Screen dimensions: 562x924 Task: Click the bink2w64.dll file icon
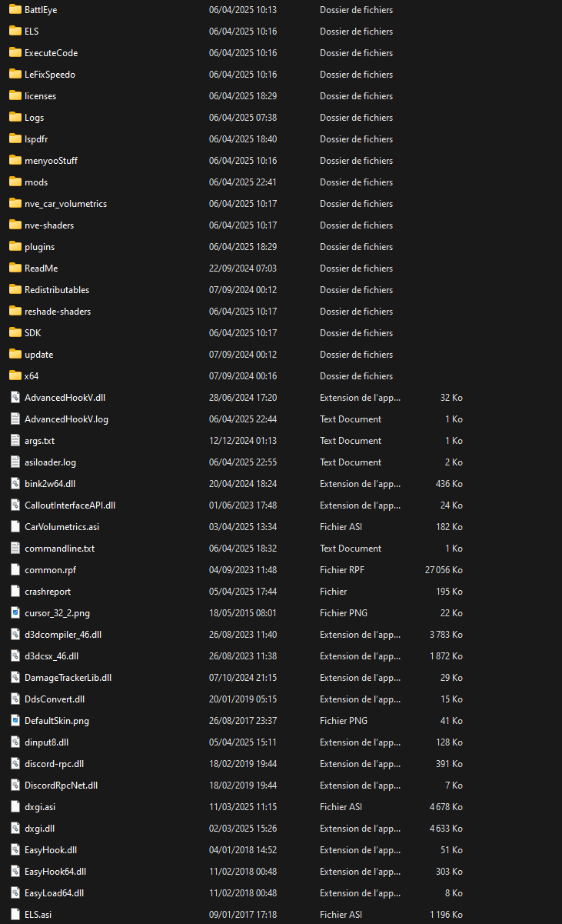(x=15, y=484)
